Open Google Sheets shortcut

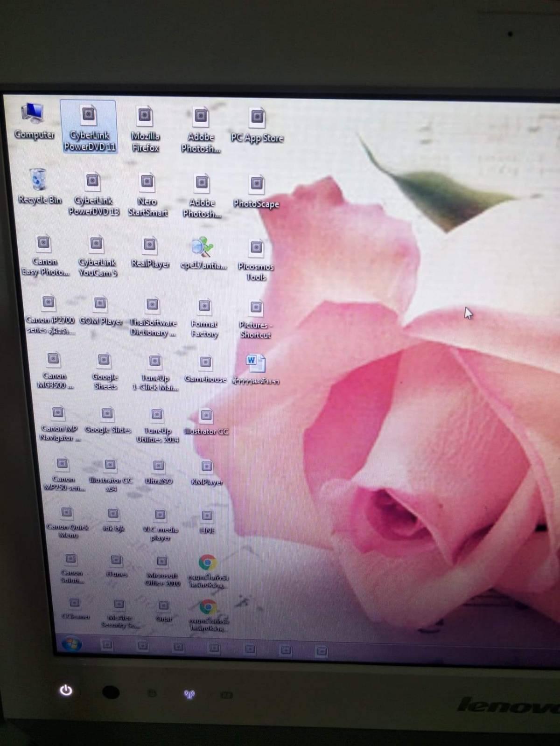pos(105,371)
